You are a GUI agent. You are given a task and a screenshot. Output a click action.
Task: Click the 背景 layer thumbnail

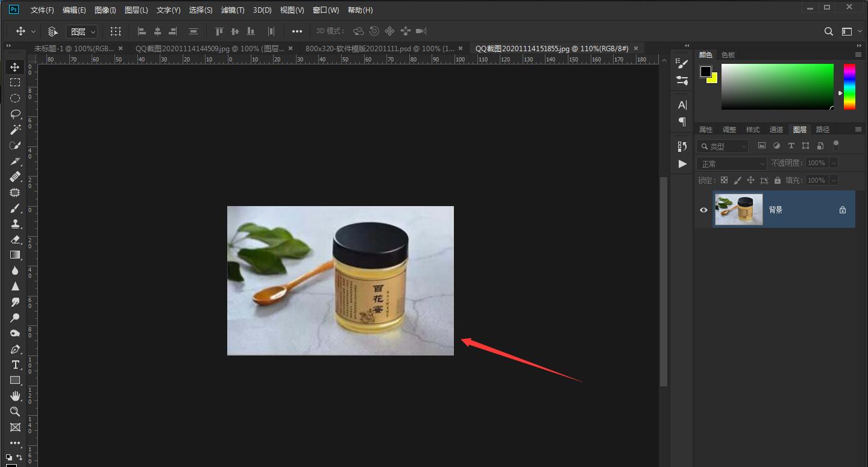[x=738, y=209]
